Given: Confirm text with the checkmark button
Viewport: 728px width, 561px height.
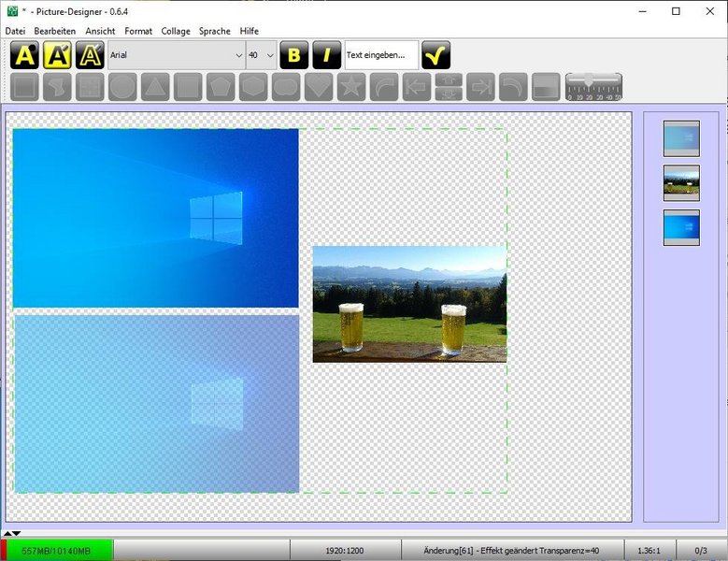Looking at the screenshot, I should pos(435,55).
